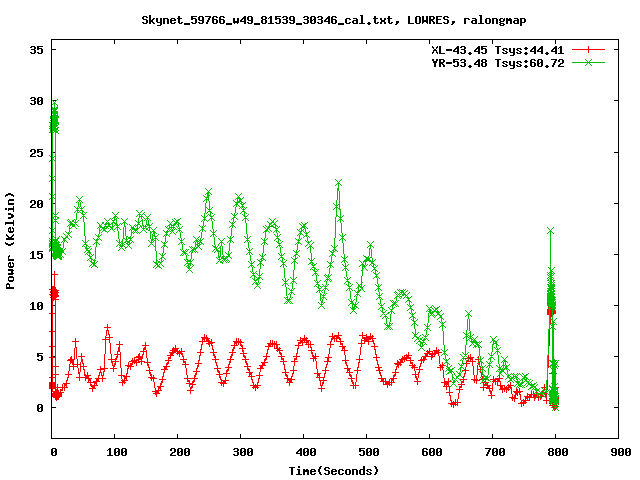Click the x-axis tick label 100
The height and width of the screenshot is (480, 640).
[117, 452]
